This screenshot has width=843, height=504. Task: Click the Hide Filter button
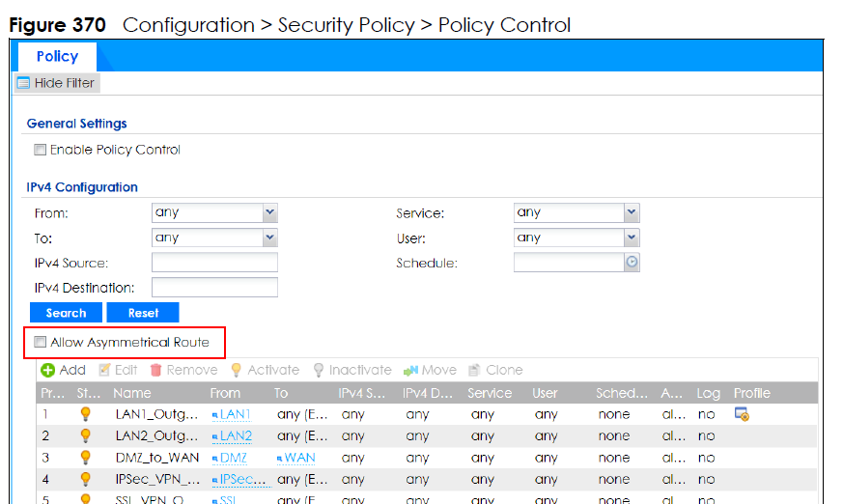(56, 83)
